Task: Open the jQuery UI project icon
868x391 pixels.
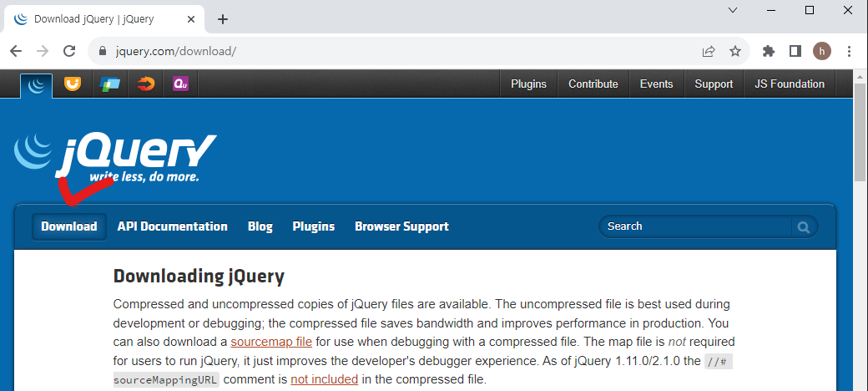Action: tap(73, 84)
